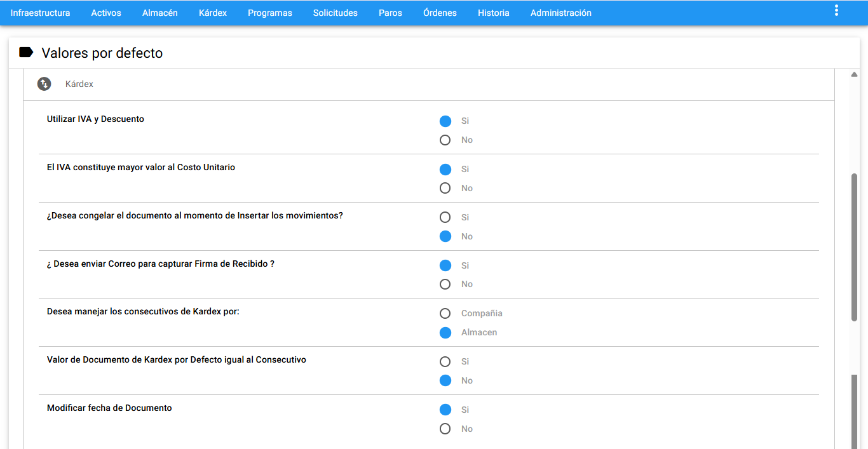This screenshot has width=868, height=449.
Task: Select Si for Valor de Documento igual al Consecutivo
Action: [x=445, y=362]
